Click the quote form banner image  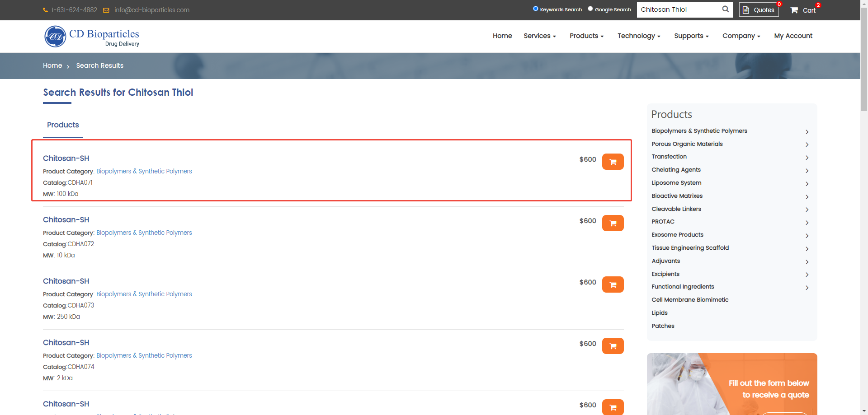(732, 384)
